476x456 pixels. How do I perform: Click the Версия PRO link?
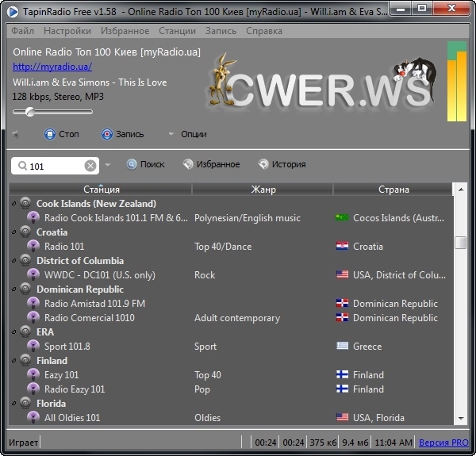point(443,443)
